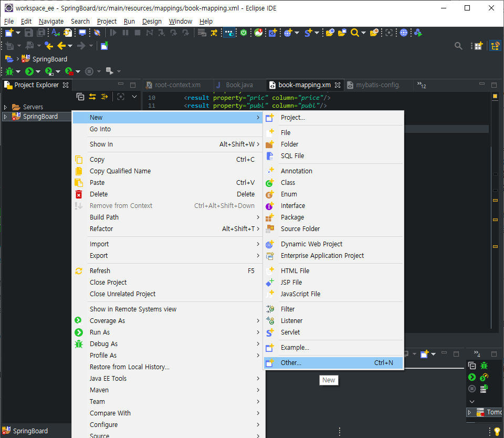
Task: Maximize the editor area
Action: [x=494, y=85]
